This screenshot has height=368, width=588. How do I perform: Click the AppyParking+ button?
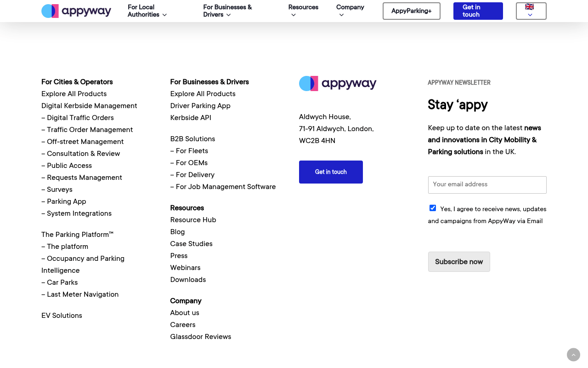pos(412,11)
